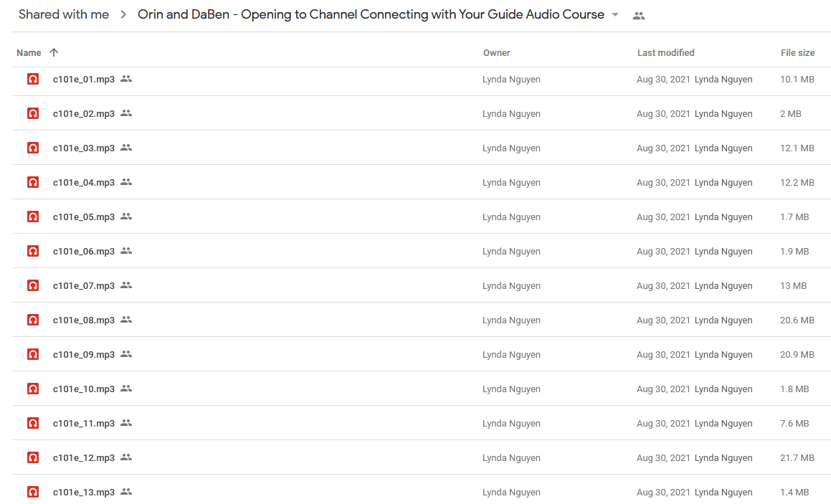Click the shared people icon beside c101e_02.mp3
831x504 pixels.
[x=126, y=113]
